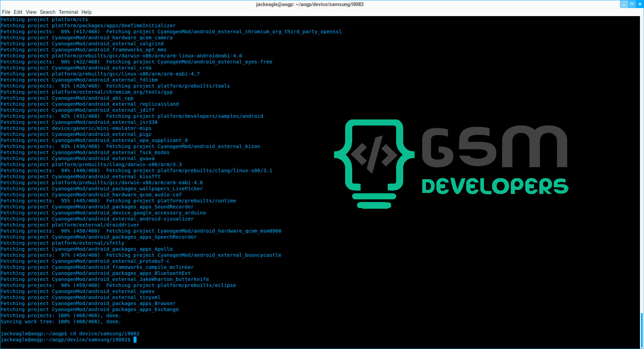Click the platform/external/droiddriver line
This screenshot has width=644, height=349.
click(70, 225)
